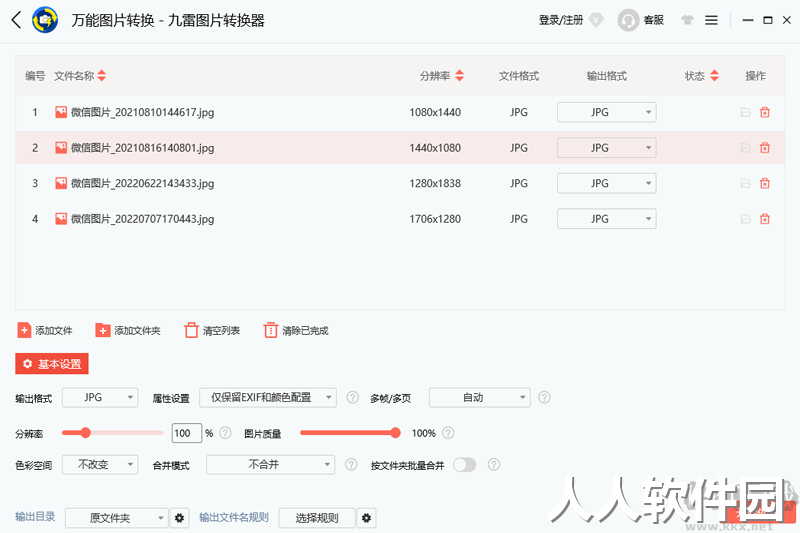Open 色彩空间 dropdown 不改变
800x533 pixels.
(x=100, y=465)
